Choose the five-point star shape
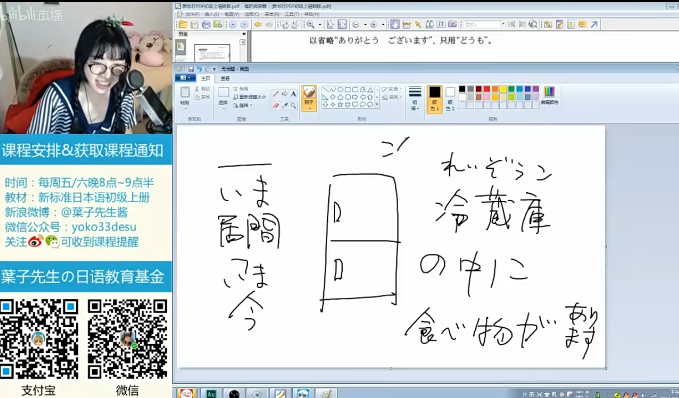Screen dimensions: 679x398 tap(340, 104)
